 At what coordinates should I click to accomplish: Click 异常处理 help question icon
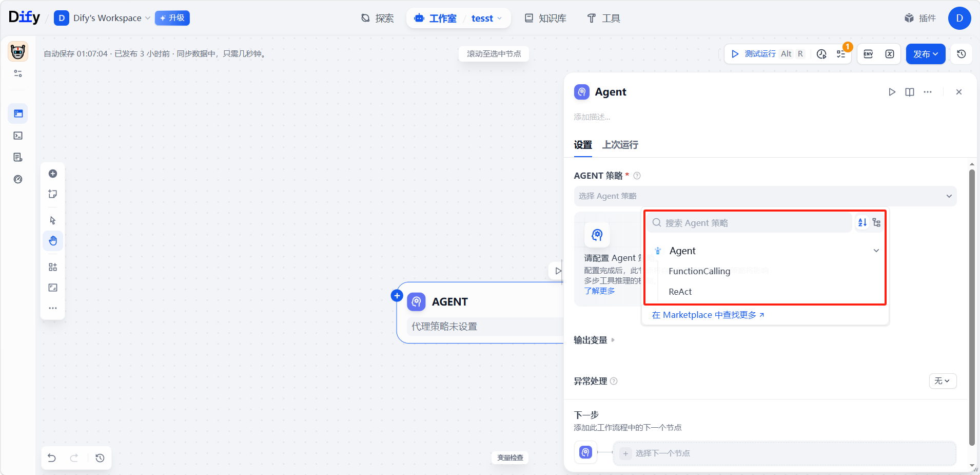click(614, 381)
